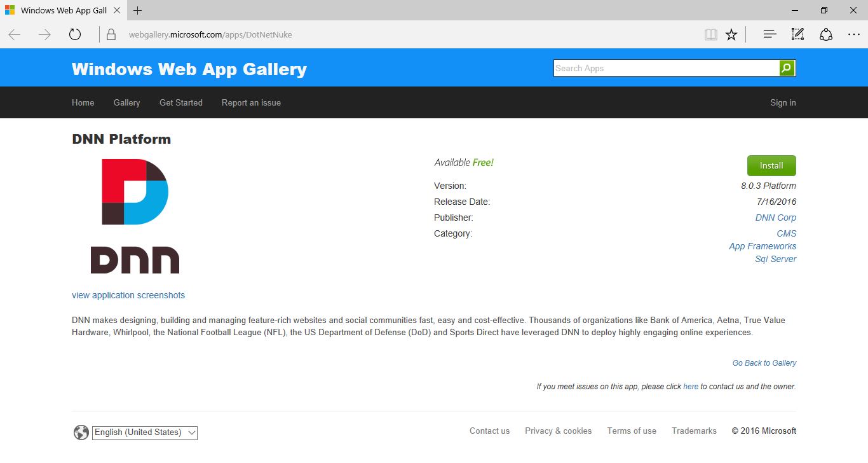This screenshot has width=868, height=463.
Task: Click the DNN logo image
Action: (x=135, y=216)
